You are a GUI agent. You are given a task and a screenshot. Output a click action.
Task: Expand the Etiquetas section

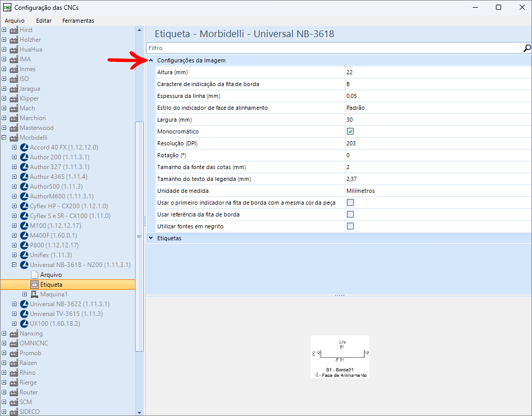click(x=151, y=238)
